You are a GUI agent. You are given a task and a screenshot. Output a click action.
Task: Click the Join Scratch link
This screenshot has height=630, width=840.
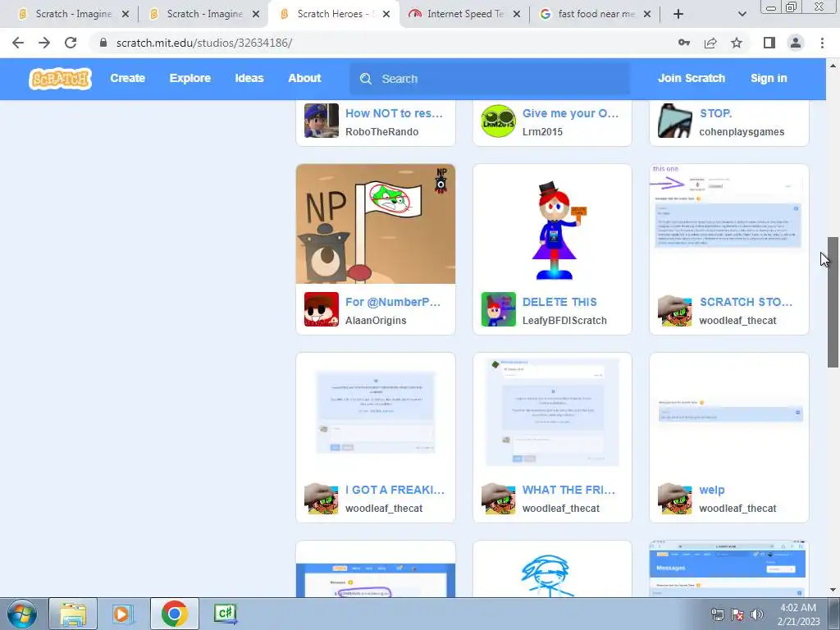[691, 78]
